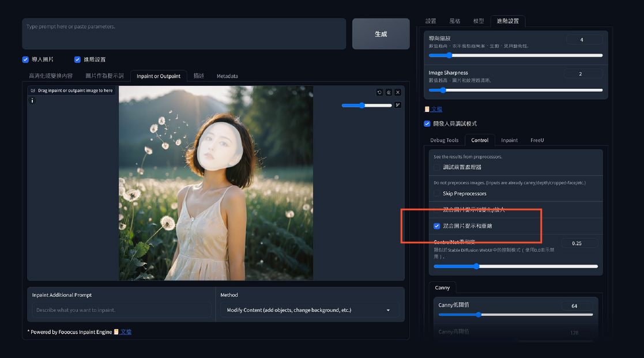Enable the 調試前置處理器 checkbox

436,167
